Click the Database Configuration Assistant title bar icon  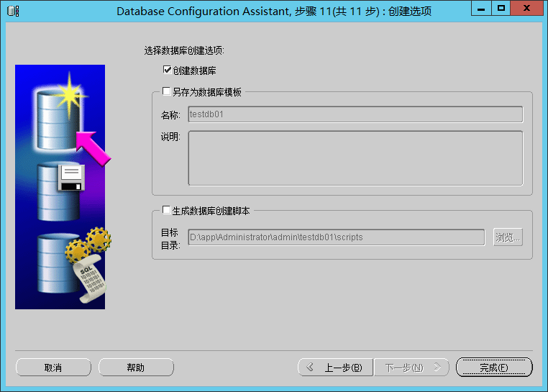13,11
